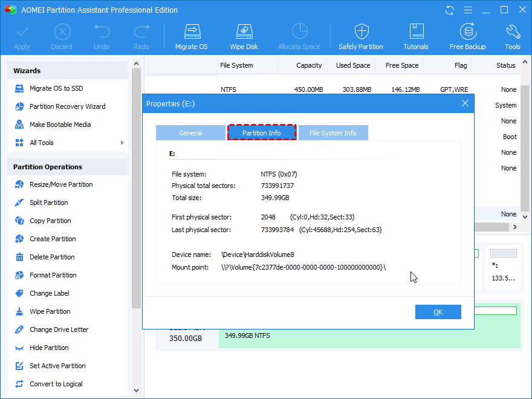Click sidebar scrollbar down arrow
532x399 pixels.
[x=137, y=391]
